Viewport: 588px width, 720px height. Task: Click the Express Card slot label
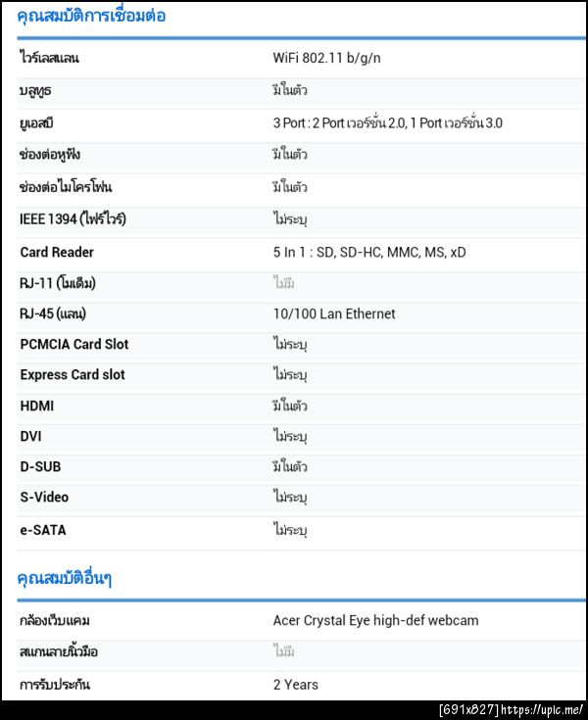(x=73, y=374)
